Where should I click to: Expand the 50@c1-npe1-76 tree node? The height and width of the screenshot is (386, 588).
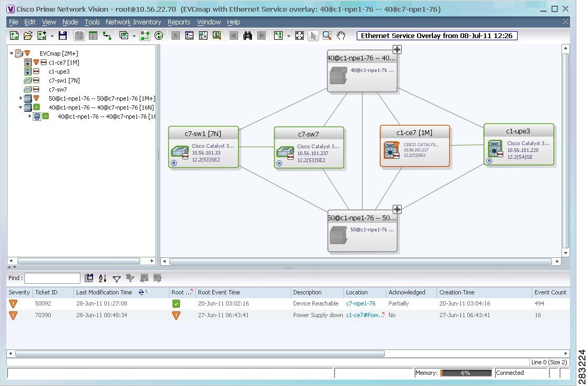pyautogui.click(x=21, y=98)
